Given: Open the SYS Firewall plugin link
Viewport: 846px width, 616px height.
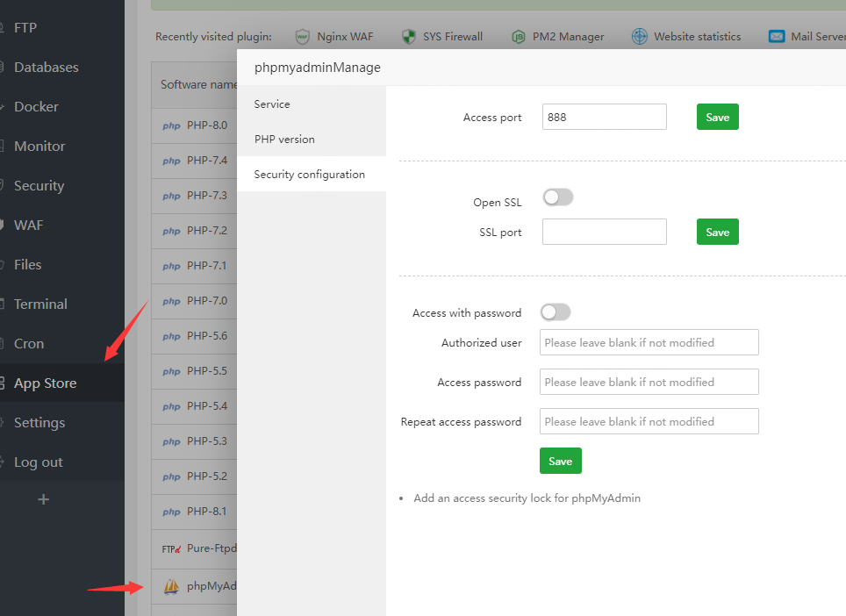Looking at the screenshot, I should point(453,37).
